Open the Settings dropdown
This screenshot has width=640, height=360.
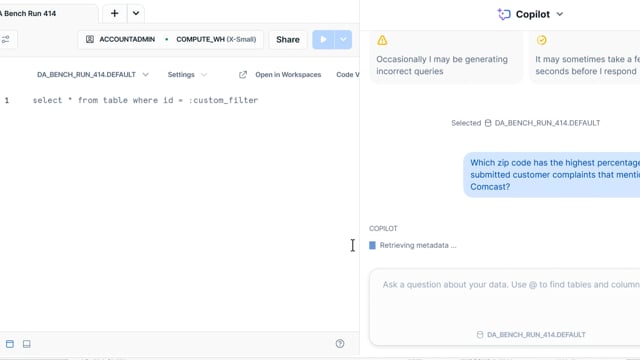tap(187, 75)
